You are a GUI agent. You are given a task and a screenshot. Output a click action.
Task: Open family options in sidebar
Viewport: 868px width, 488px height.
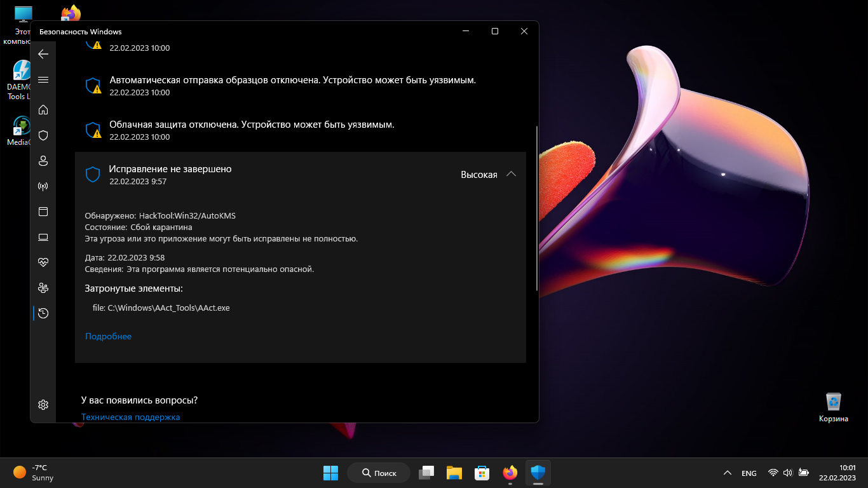click(x=43, y=288)
